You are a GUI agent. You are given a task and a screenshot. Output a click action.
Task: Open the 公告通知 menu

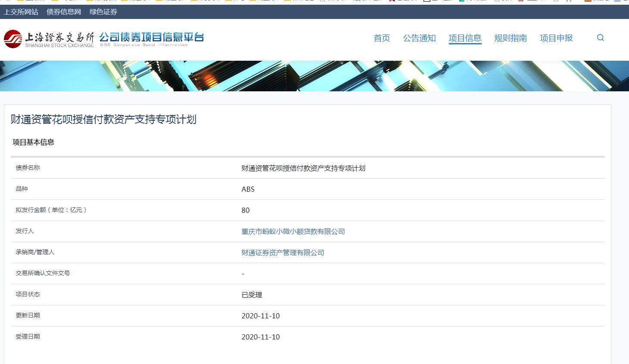pos(419,38)
